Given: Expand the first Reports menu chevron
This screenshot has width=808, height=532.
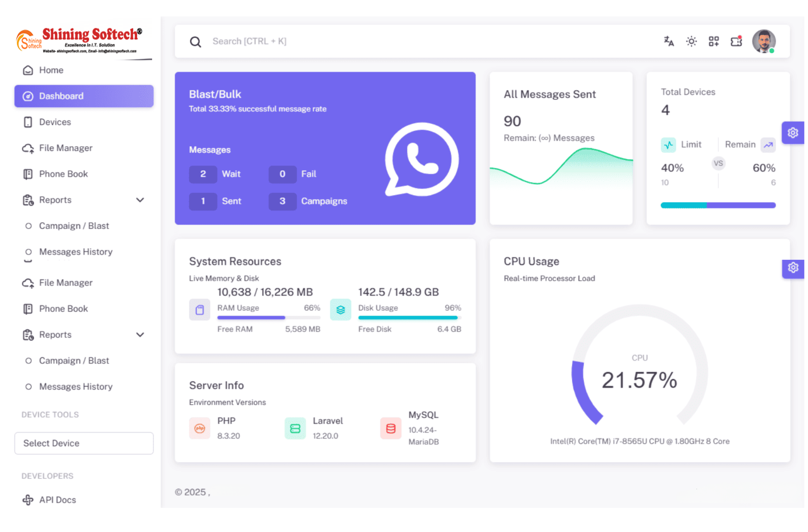Looking at the screenshot, I should 140,200.
